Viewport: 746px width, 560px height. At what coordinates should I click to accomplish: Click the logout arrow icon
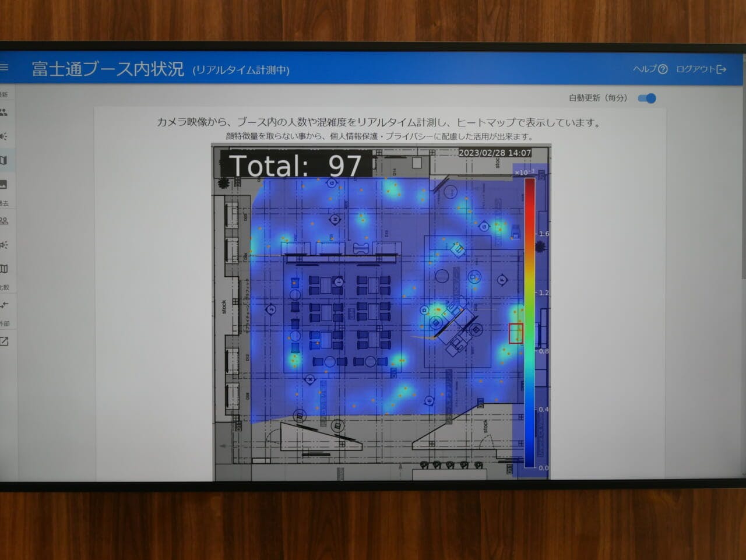[722, 69]
